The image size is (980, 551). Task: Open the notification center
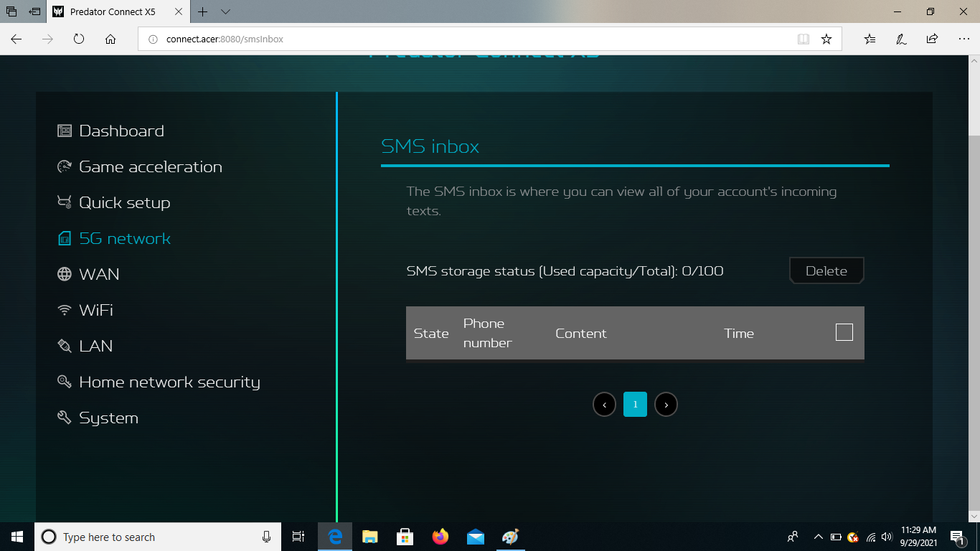957,537
